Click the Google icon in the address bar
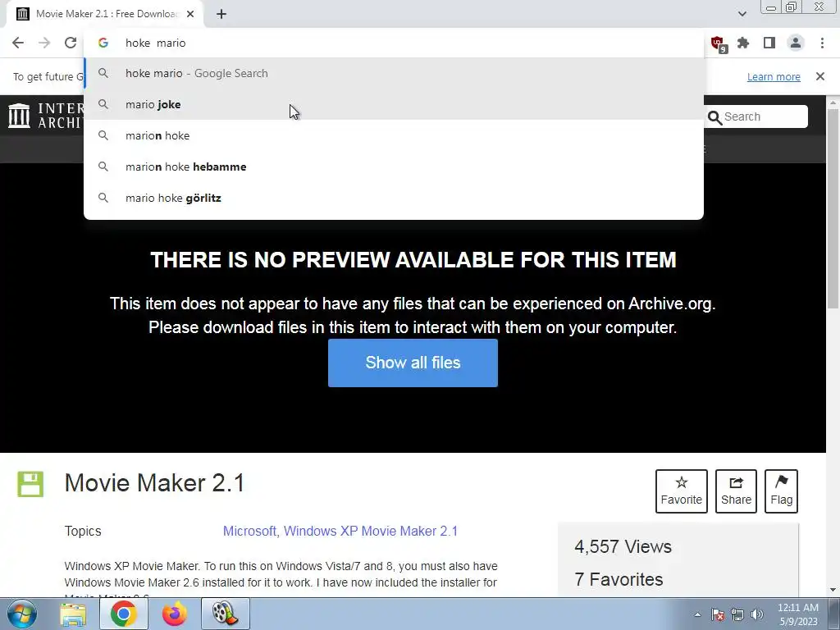Image resolution: width=840 pixels, height=630 pixels. (103, 43)
